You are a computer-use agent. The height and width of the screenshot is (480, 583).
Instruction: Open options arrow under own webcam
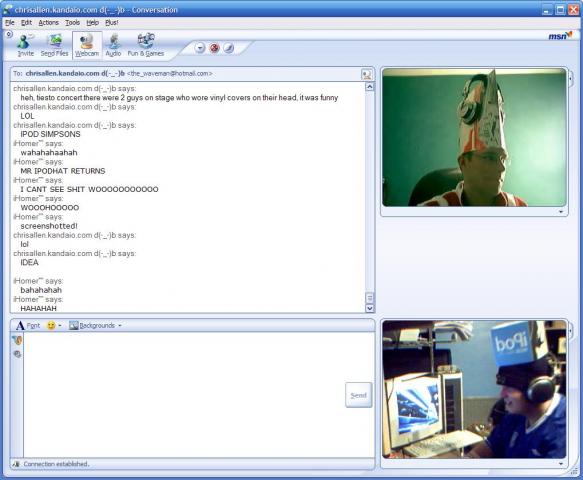point(561,464)
